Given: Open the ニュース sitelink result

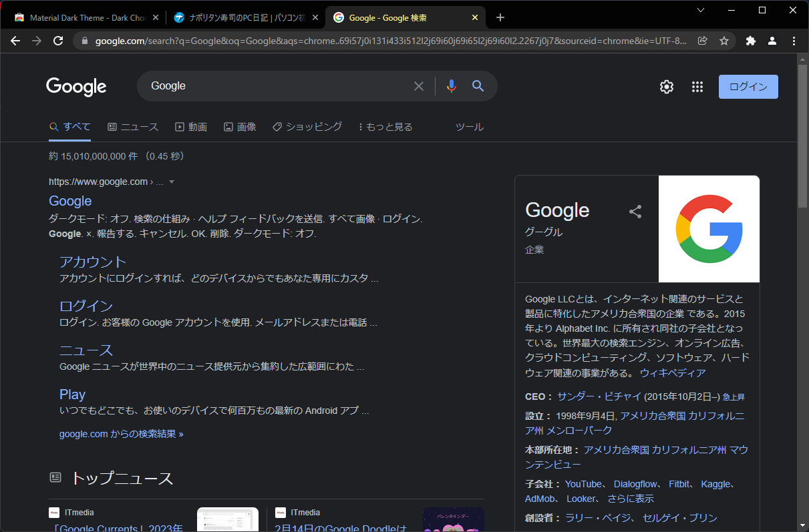Looking at the screenshot, I should (86, 350).
